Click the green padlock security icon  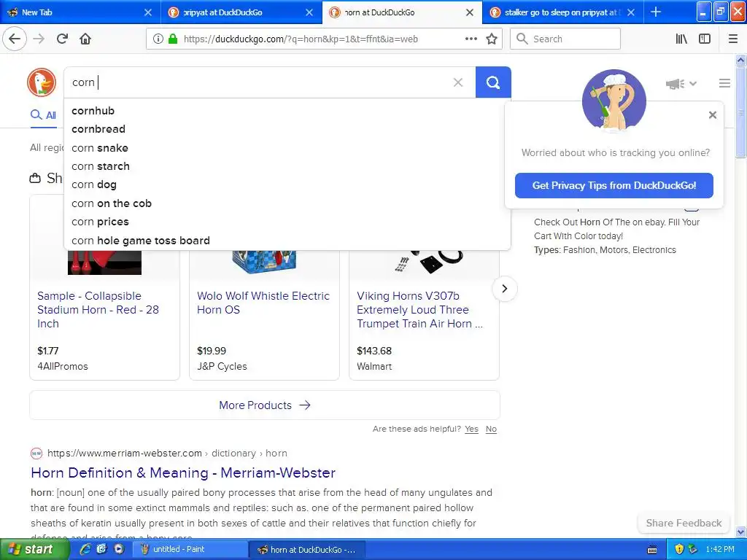click(173, 39)
